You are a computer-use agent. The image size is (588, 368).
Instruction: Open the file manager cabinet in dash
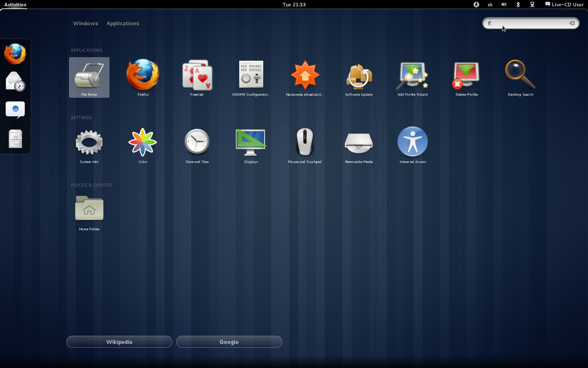click(x=15, y=138)
